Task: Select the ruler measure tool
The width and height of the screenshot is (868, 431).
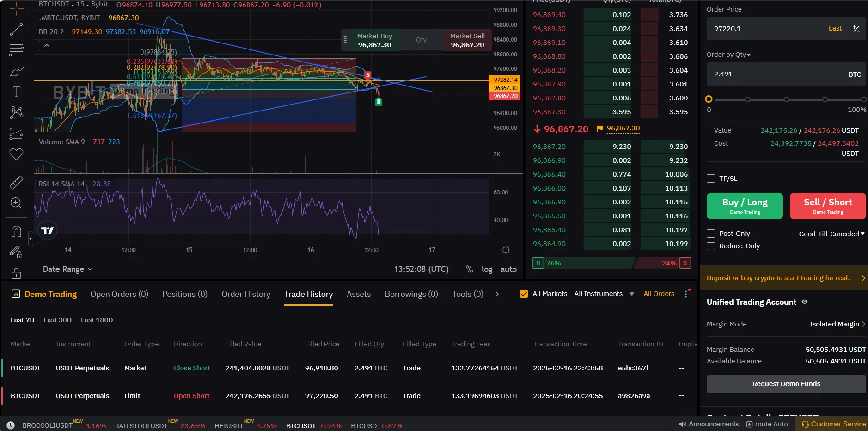Action: pyautogui.click(x=16, y=183)
